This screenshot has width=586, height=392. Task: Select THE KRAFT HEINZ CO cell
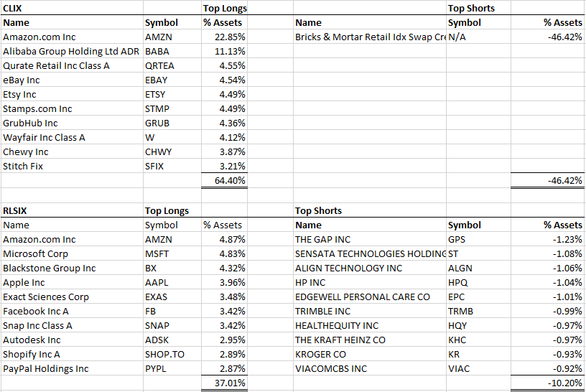(x=340, y=340)
